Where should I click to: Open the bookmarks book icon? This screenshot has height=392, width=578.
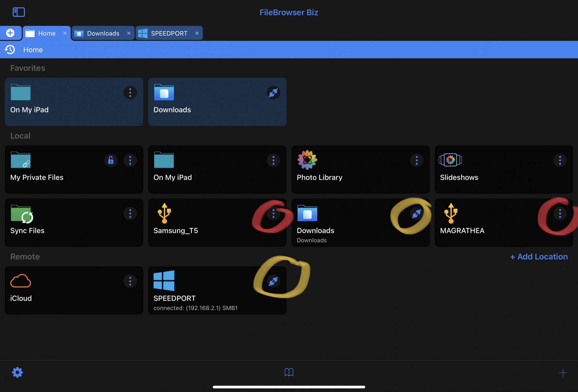(289, 372)
